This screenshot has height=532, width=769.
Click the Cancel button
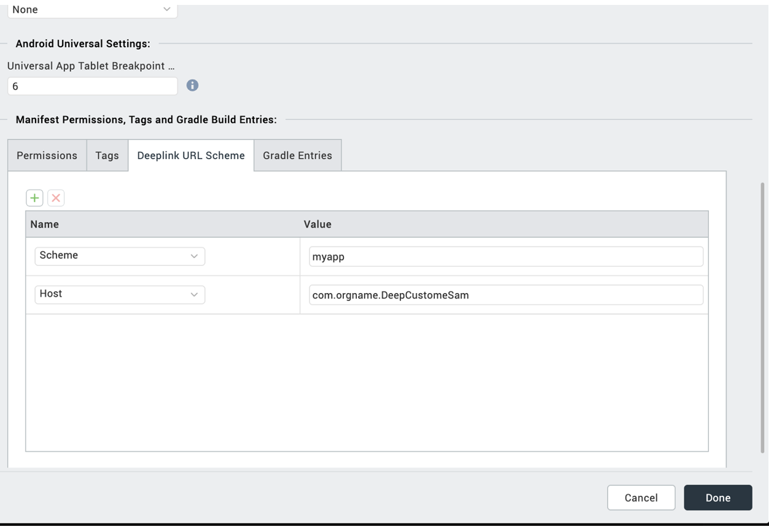pos(641,498)
